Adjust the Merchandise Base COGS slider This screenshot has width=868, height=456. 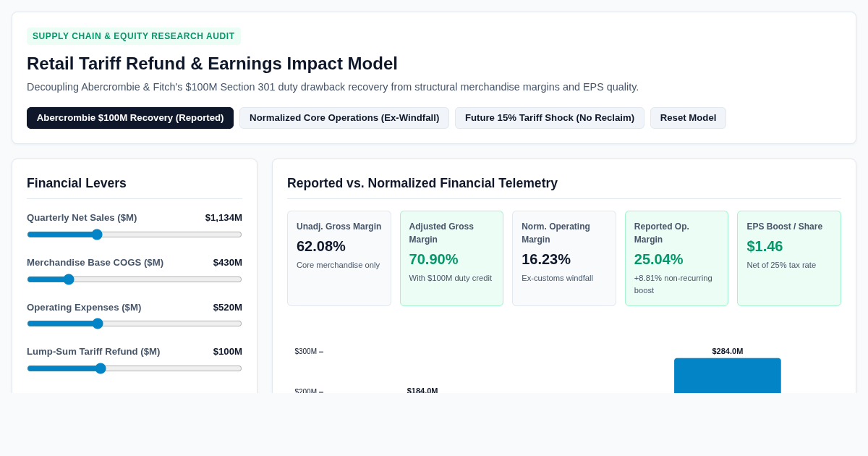tap(135, 279)
